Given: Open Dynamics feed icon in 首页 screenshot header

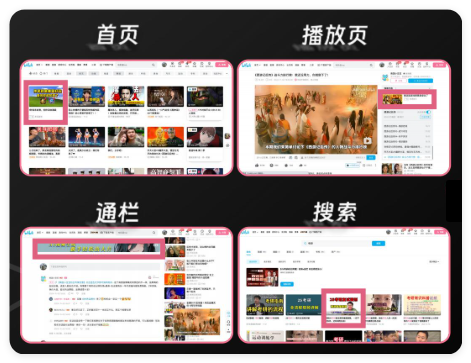Looking at the screenshot, I should (187, 64).
